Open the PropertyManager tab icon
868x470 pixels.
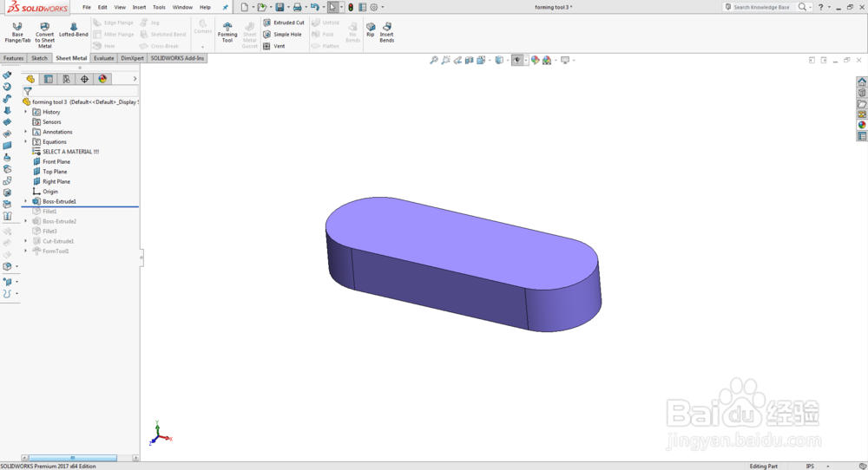48,79
